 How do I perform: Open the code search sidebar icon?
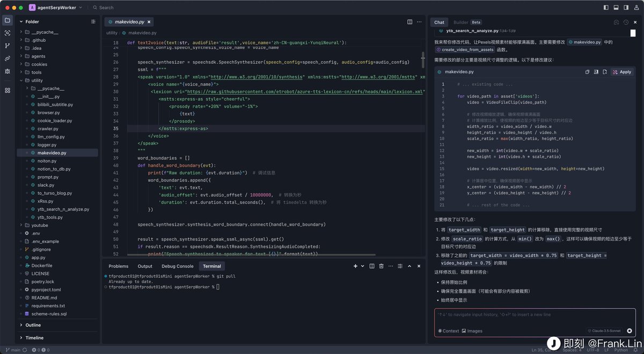[x=8, y=33]
